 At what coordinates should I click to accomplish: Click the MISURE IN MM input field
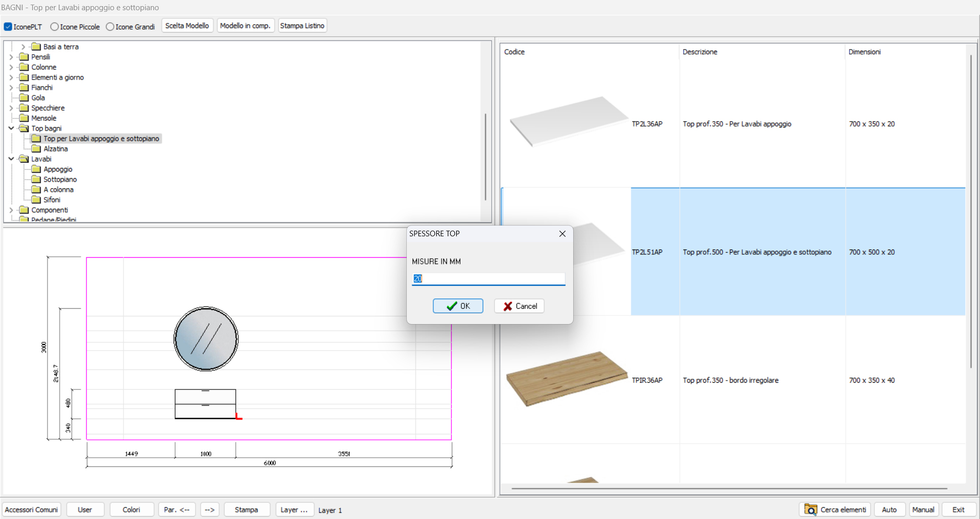click(488, 279)
